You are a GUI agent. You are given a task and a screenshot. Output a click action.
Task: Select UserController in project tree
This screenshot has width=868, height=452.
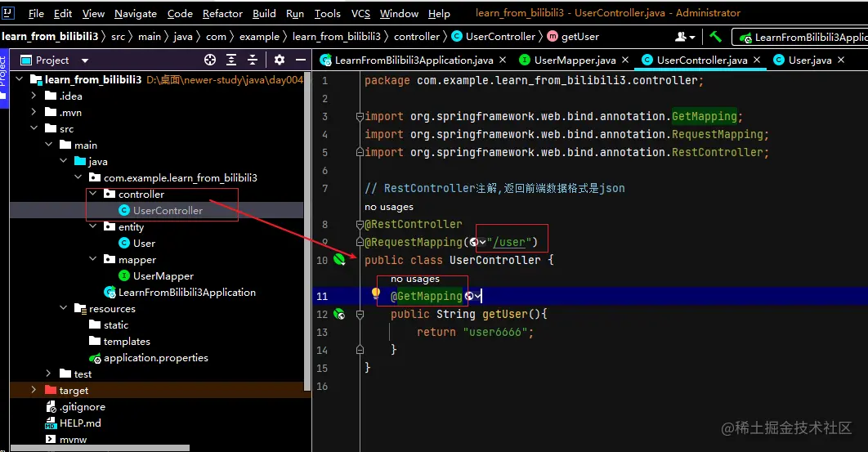click(x=168, y=211)
